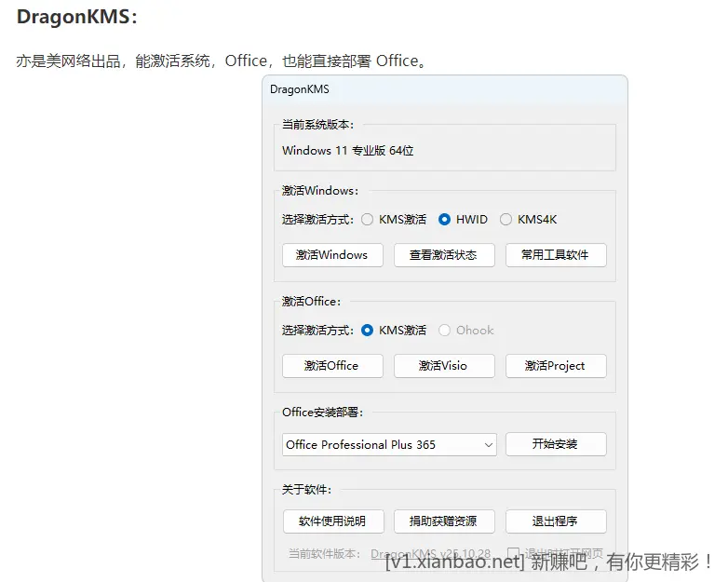This screenshot has height=582, width=728.
Task: Select KMS激活 radio for Windows activation
Action: tap(368, 220)
